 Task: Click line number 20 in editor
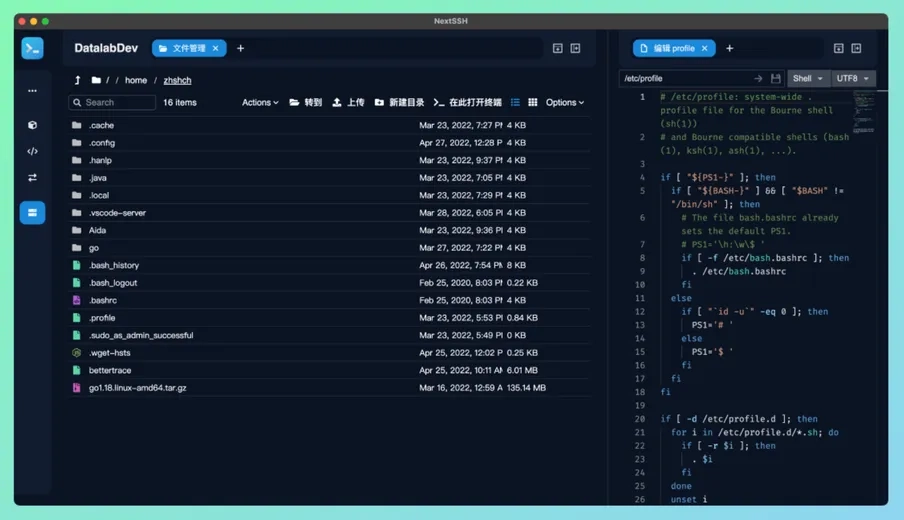click(640, 419)
